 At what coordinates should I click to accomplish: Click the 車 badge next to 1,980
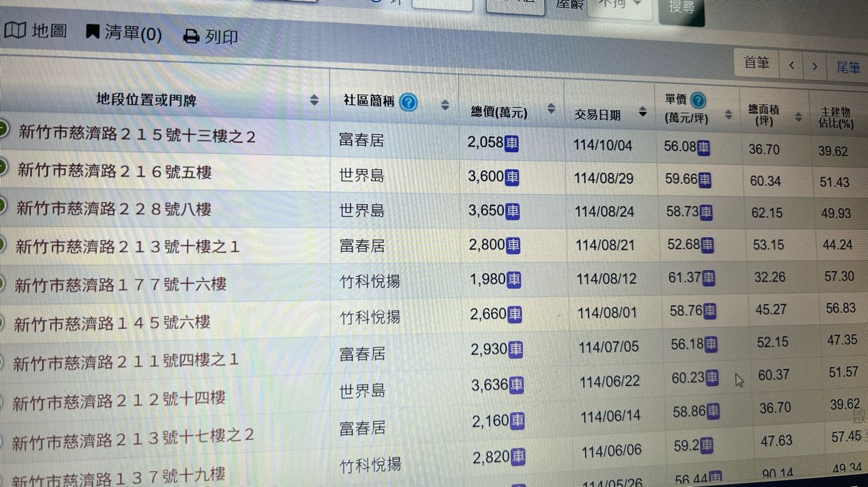[x=514, y=279]
